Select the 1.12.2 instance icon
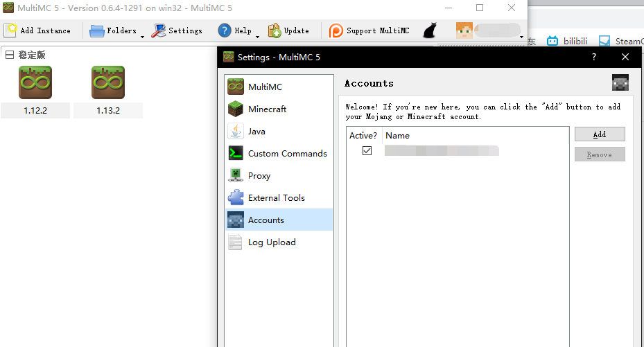Screen dimensions: 644x347 point(35,82)
